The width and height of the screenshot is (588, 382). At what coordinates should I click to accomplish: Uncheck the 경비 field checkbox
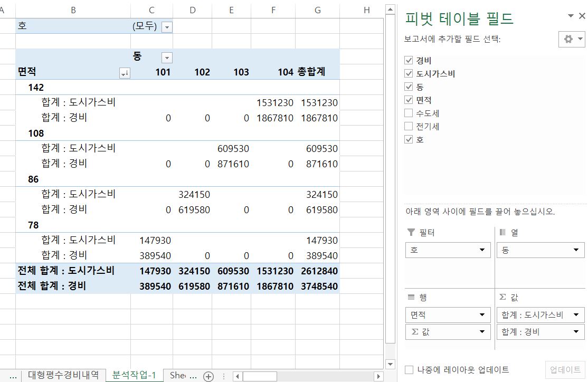(408, 61)
